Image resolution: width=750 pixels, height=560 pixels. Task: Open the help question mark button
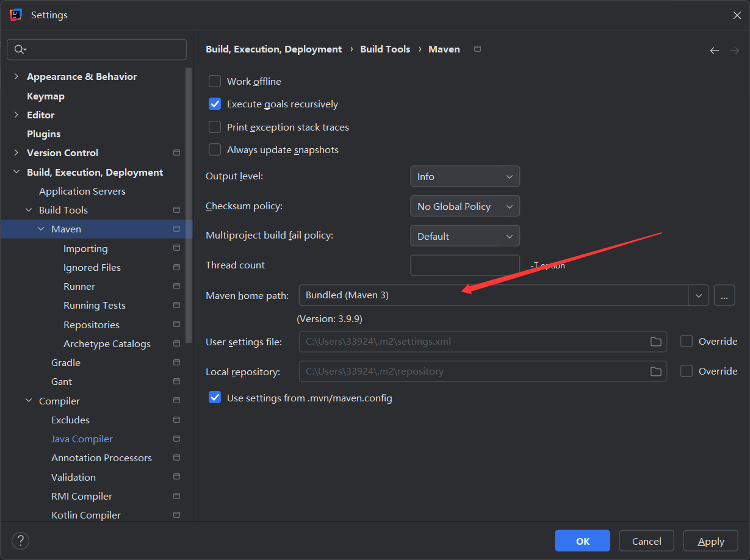tap(21, 540)
